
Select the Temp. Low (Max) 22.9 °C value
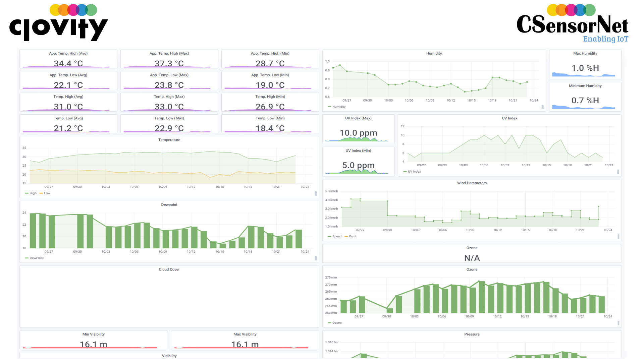click(169, 128)
